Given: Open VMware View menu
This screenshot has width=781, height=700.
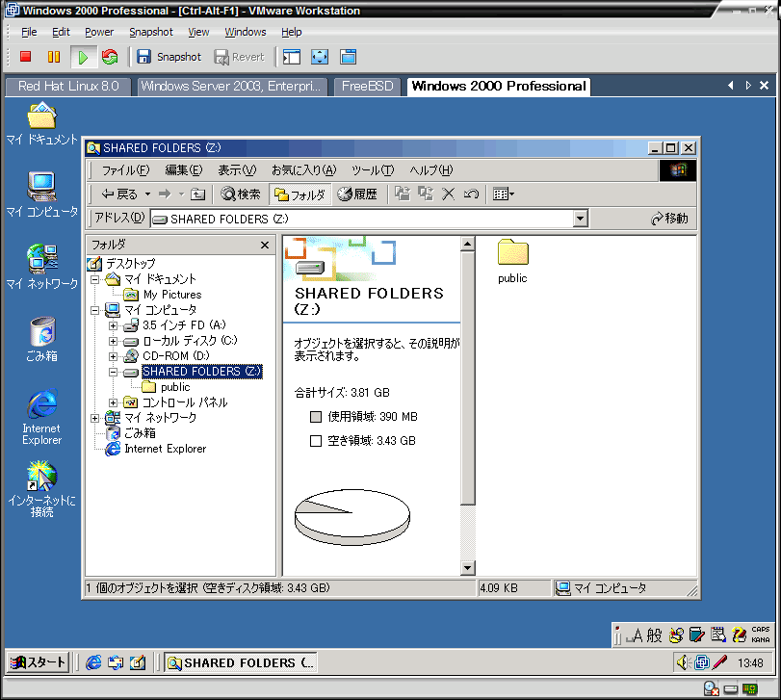Looking at the screenshot, I should pyautogui.click(x=198, y=32).
